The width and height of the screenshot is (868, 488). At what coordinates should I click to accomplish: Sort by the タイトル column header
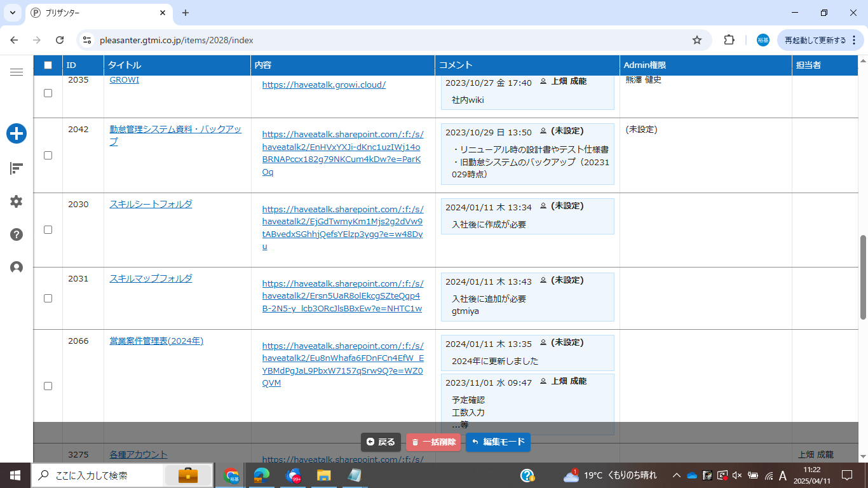point(125,65)
